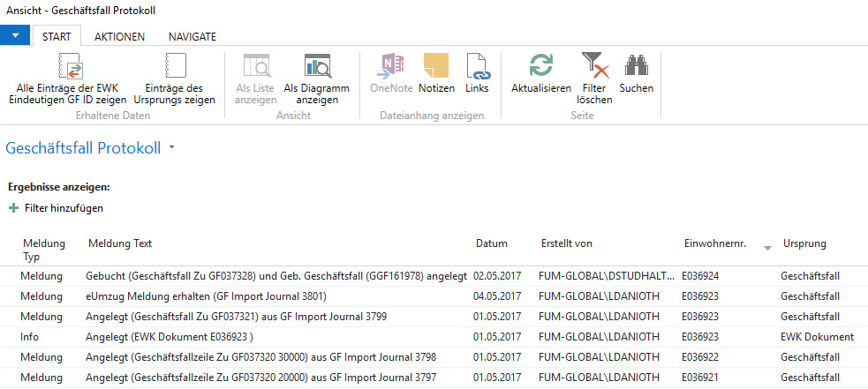Image resolution: width=868 pixels, height=389 pixels.
Task: Open Suchen binoculars search
Action: [x=636, y=73]
